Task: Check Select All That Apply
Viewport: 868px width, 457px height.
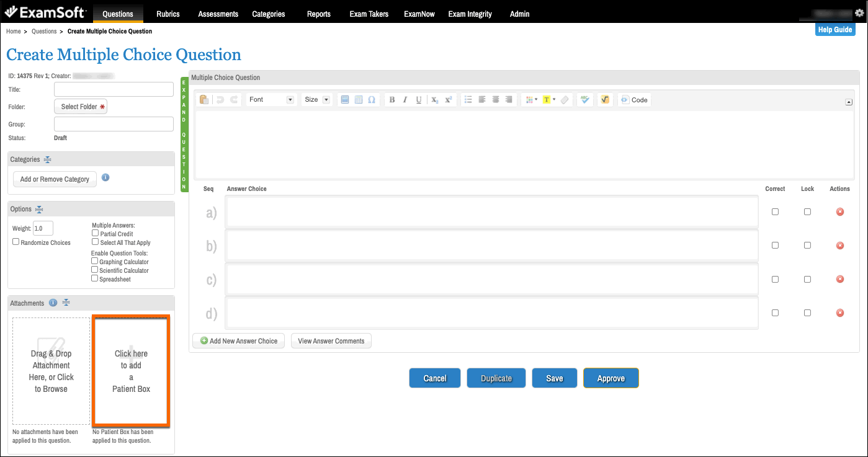Action: (x=95, y=242)
